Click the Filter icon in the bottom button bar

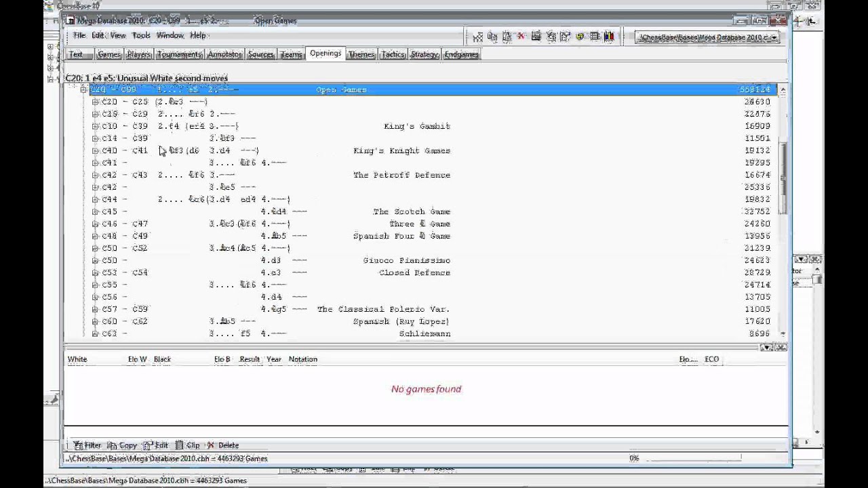(x=78, y=445)
